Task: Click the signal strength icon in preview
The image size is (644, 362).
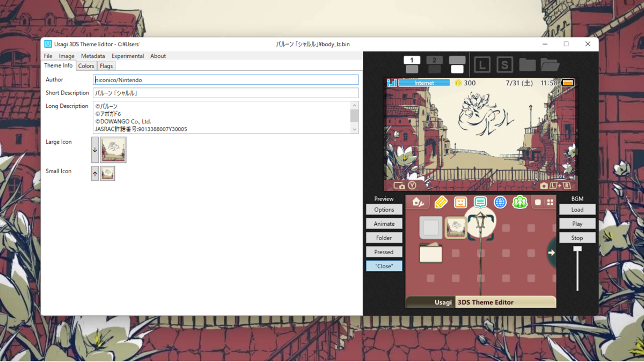Action: click(x=392, y=83)
